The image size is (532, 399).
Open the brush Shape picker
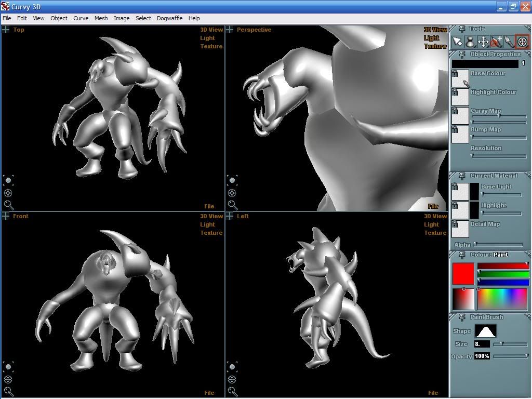pos(485,331)
